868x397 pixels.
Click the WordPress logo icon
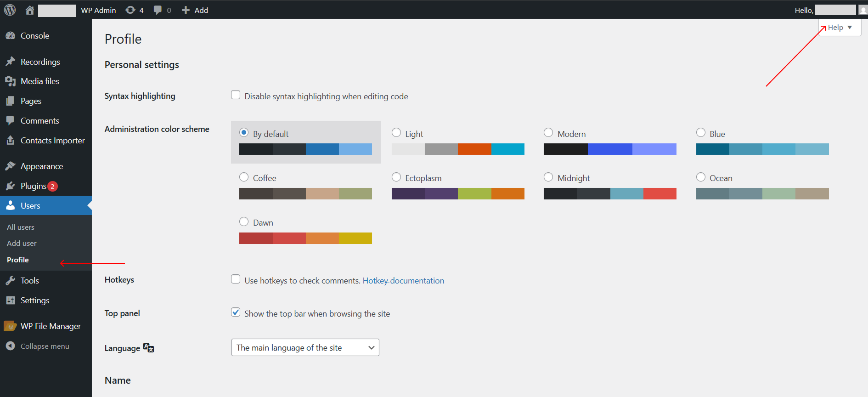tap(10, 10)
